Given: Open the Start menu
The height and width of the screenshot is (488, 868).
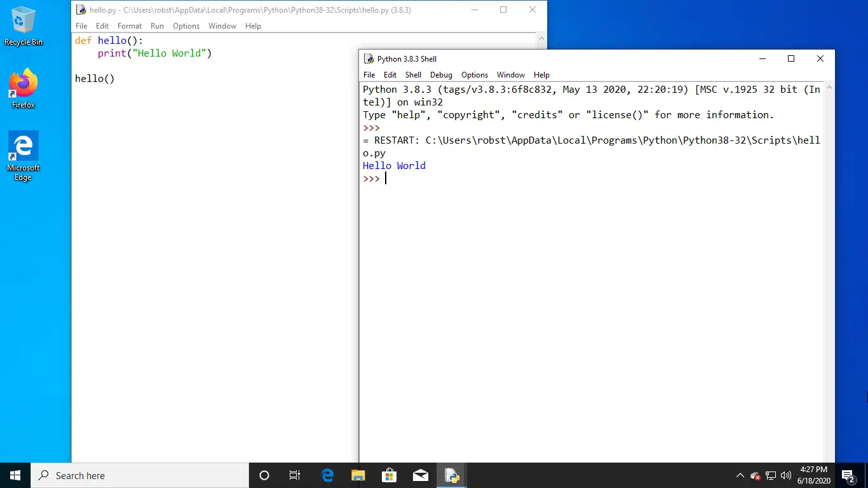Looking at the screenshot, I should pyautogui.click(x=14, y=475).
